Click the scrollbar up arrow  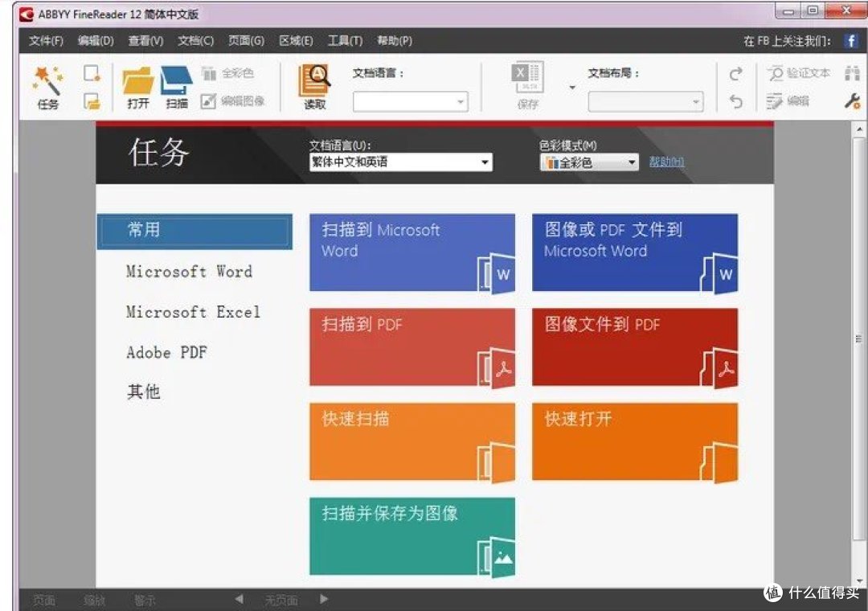point(859,129)
